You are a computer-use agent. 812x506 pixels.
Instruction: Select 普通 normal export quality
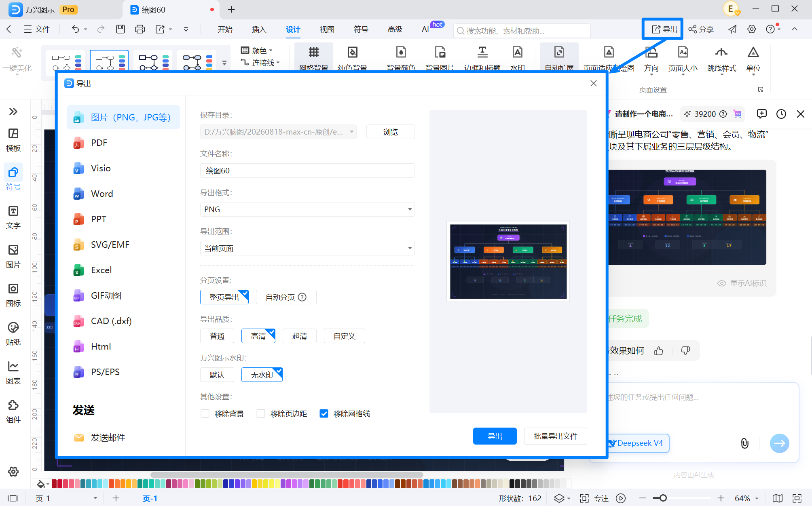click(217, 336)
